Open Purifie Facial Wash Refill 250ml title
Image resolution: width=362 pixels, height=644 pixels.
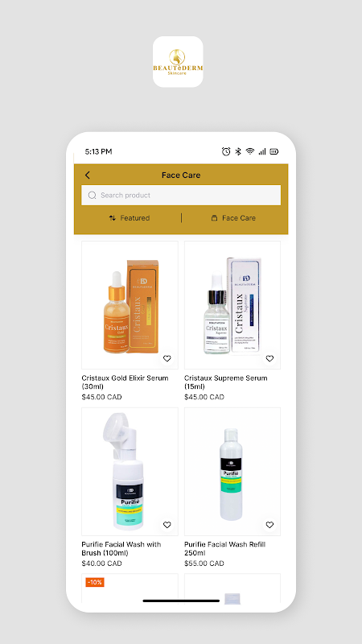pyautogui.click(x=225, y=549)
